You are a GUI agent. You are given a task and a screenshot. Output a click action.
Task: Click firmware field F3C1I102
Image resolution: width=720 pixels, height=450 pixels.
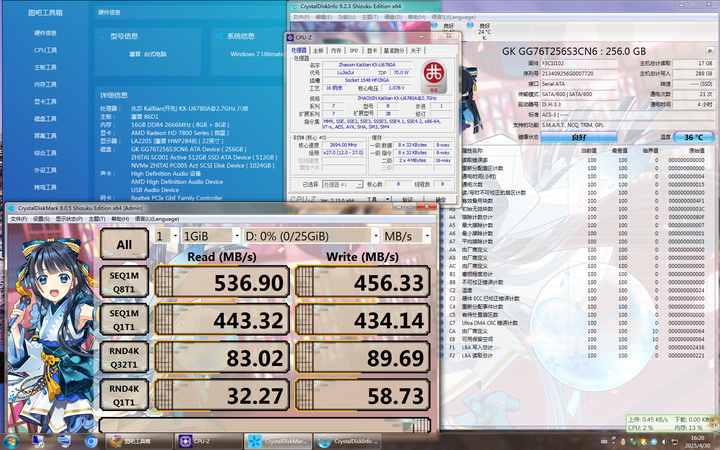click(579, 63)
